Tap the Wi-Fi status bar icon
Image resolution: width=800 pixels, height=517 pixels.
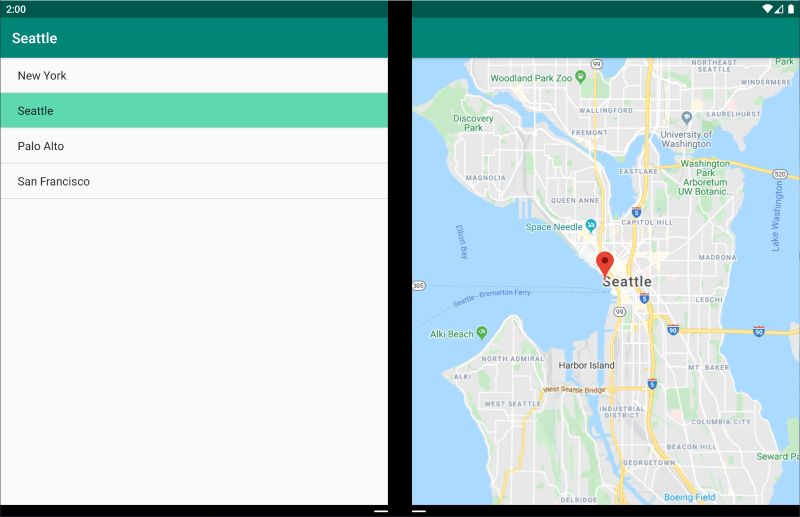767,9
